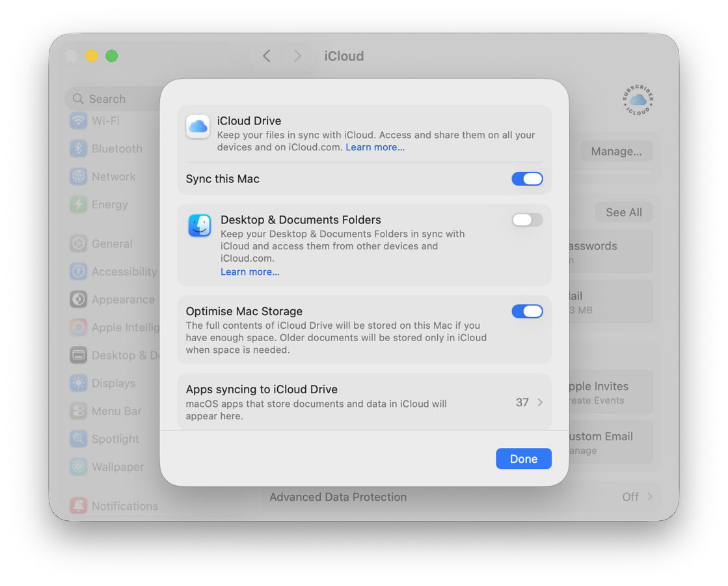
Task: Turn off the Sync this Mac switch
Action: click(527, 179)
